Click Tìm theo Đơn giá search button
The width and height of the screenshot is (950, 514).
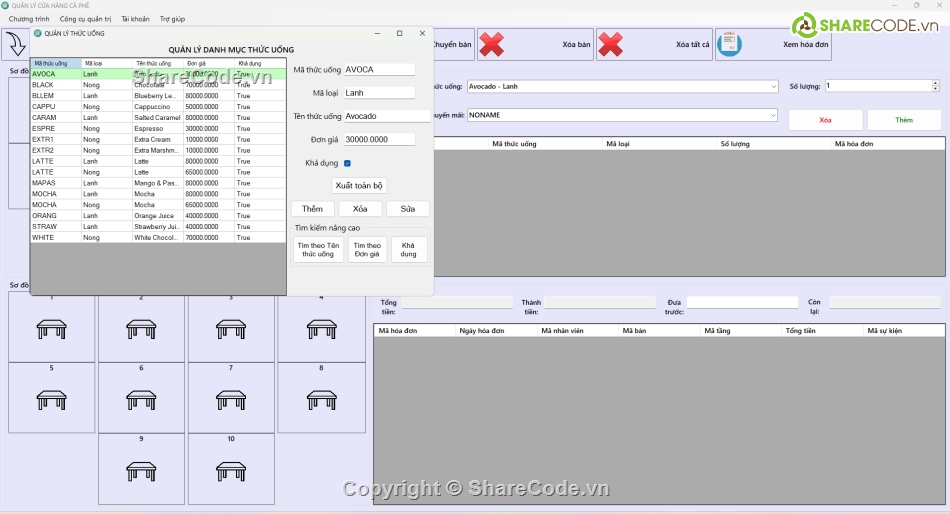click(367, 250)
